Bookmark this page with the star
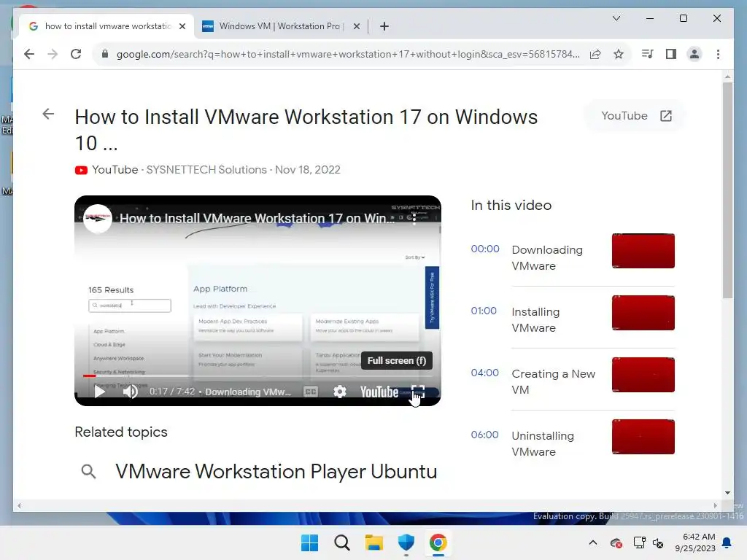Viewport: 747px width, 560px height. point(619,54)
